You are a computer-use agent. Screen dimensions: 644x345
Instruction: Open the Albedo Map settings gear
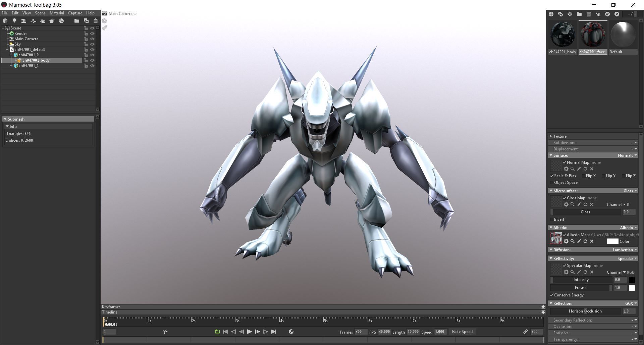coord(566,241)
